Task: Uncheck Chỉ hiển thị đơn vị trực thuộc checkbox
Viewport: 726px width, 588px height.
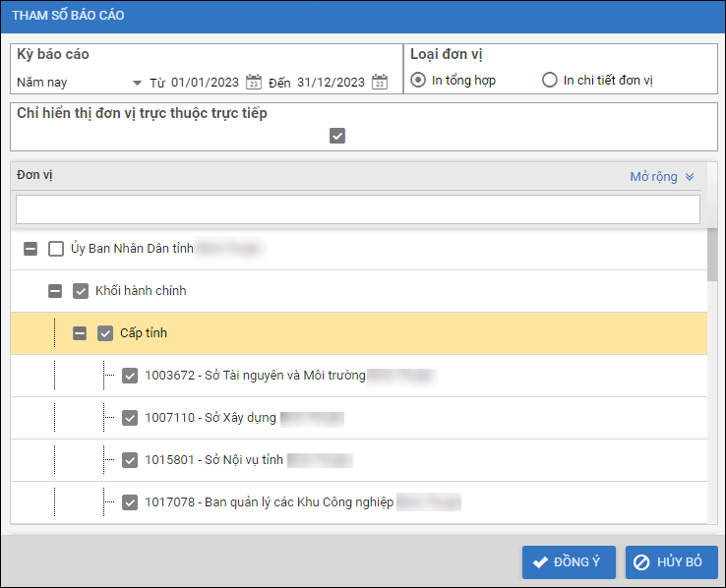Action: [x=337, y=136]
